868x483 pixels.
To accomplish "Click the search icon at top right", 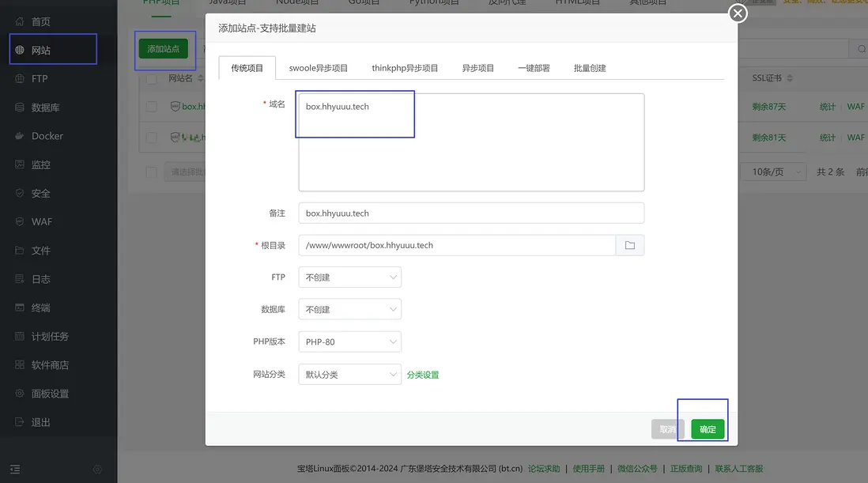I will coord(861,49).
